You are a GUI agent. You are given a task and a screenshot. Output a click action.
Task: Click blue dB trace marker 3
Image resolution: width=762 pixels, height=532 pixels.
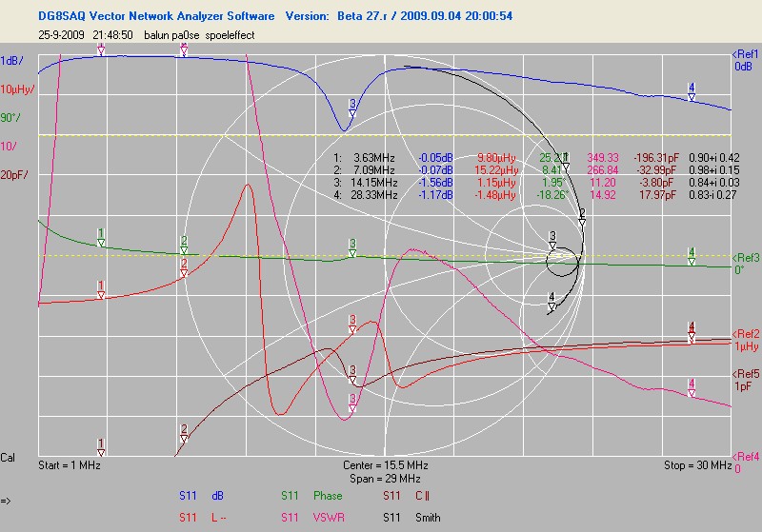coord(352,108)
